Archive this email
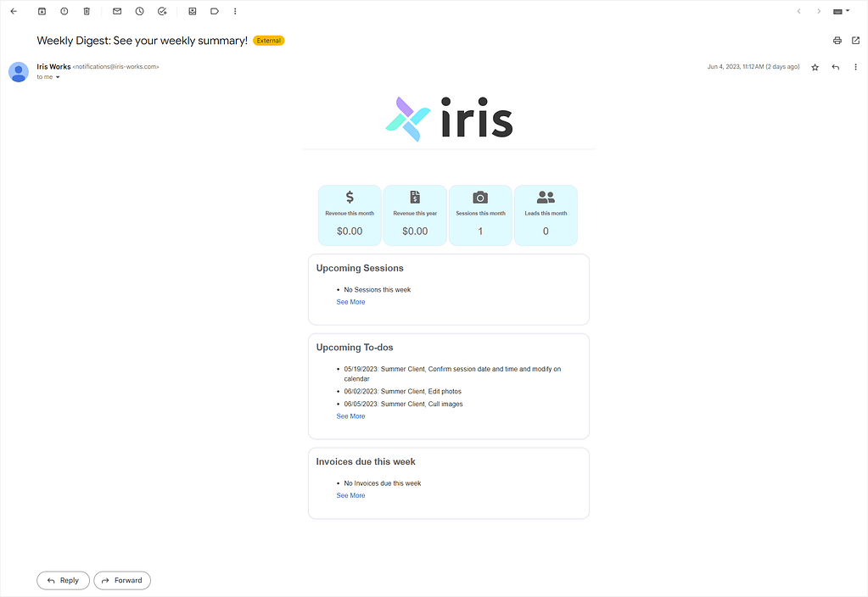 point(42,11)
